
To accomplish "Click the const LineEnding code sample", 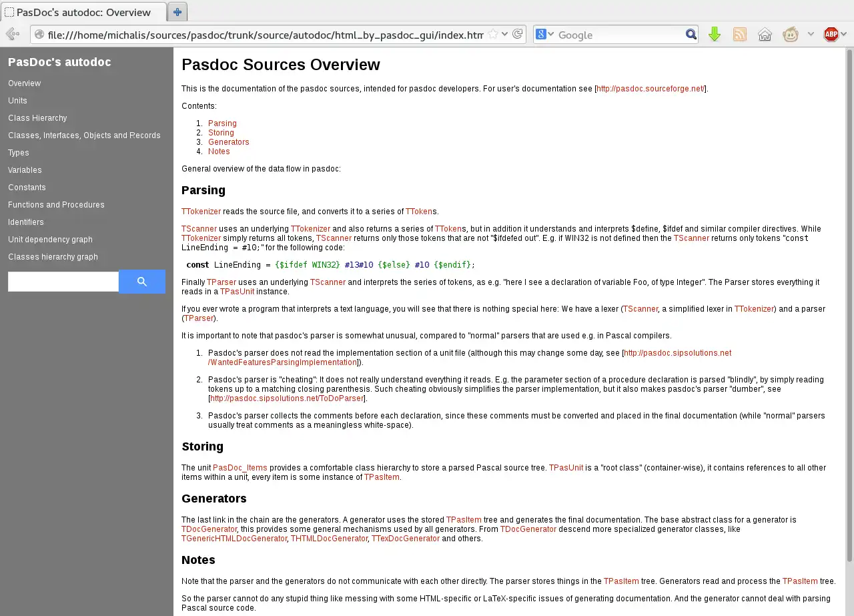I will coord(331,265).
